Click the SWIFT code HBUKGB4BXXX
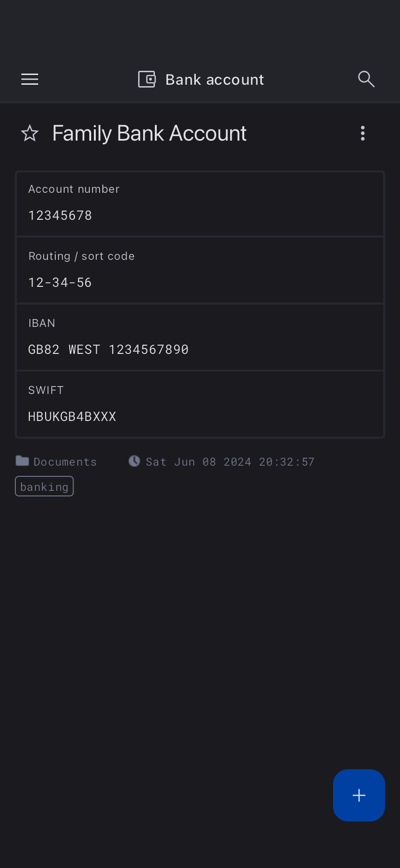 (x=72, y=417)
